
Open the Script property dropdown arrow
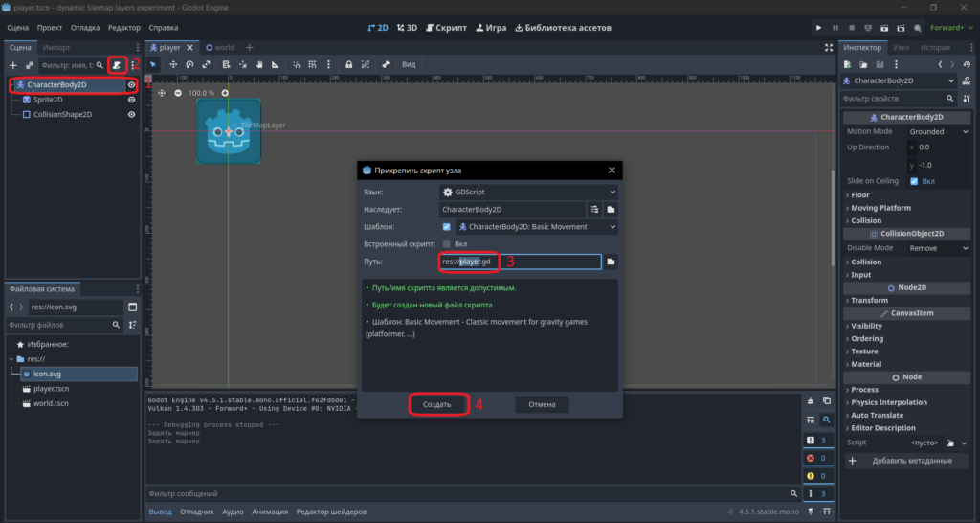click(965, 443)
